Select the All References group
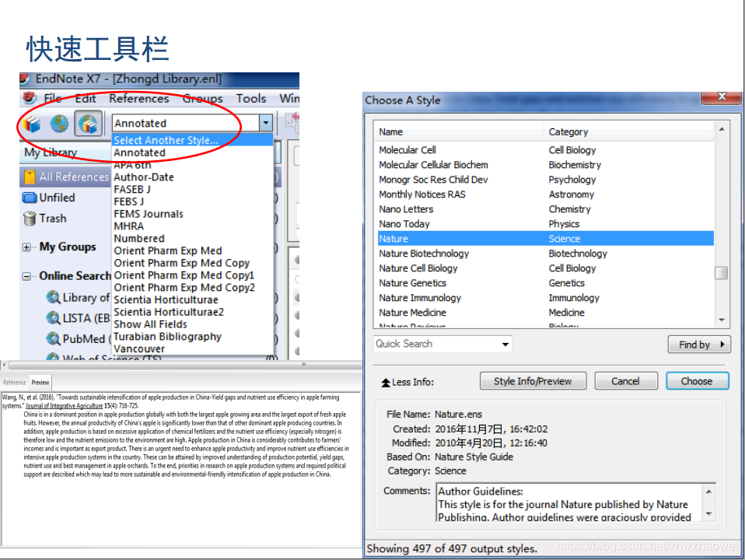 [x=65, y=177]
